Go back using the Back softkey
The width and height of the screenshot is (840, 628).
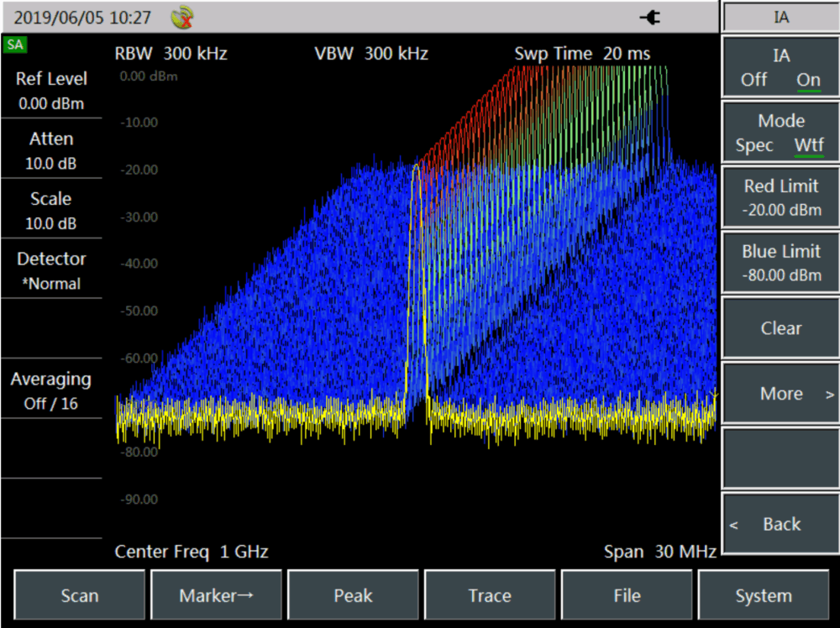[780, 524]
